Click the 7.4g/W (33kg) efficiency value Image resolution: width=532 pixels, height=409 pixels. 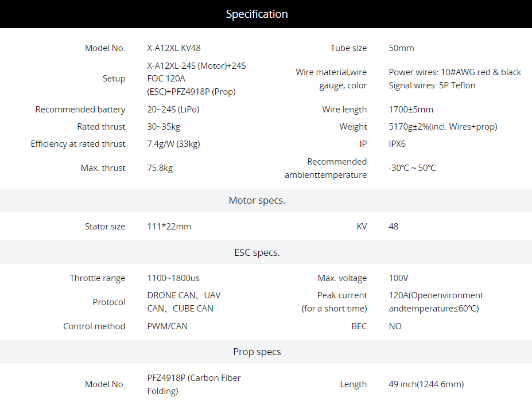pos(173,144)
